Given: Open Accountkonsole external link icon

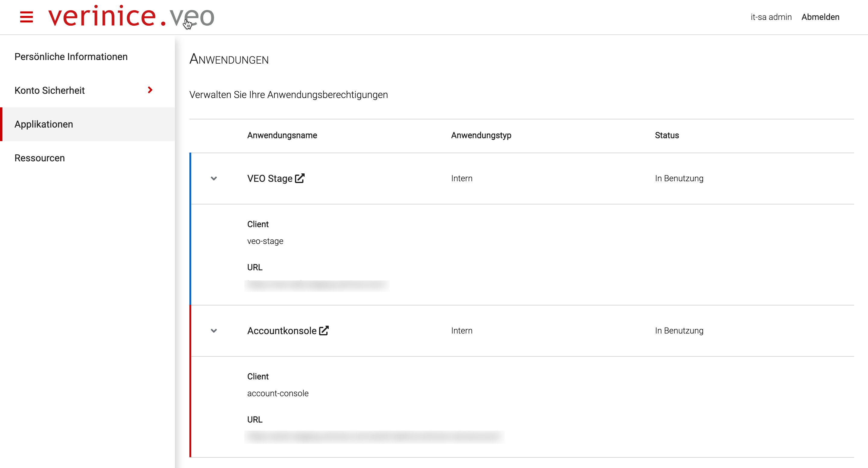Looking at the screenshot, I should point(324,330).
